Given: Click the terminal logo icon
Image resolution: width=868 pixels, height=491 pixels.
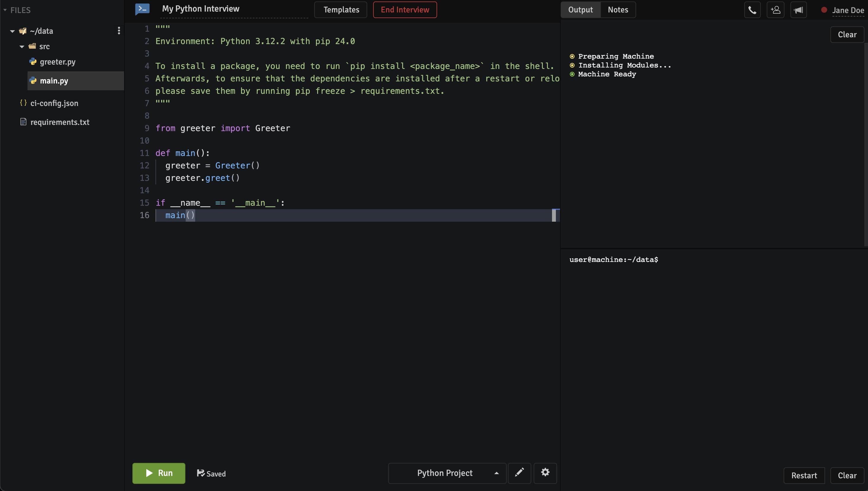Looking at the screenshot, I should point(142,9).
